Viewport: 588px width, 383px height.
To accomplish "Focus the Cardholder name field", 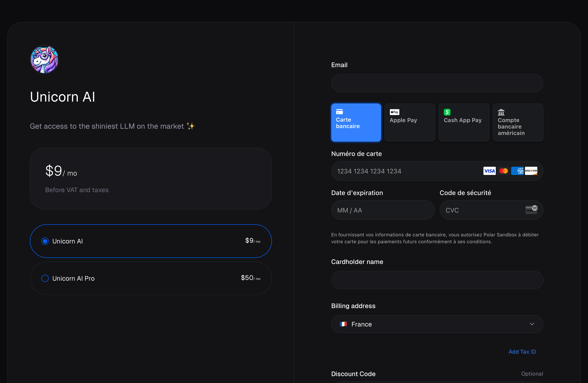I will [437, 280].
